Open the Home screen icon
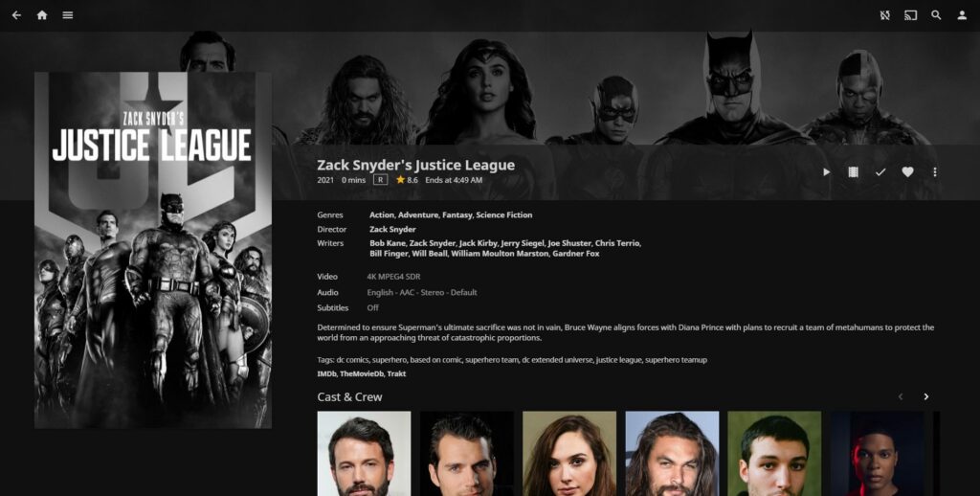The height and width of the screenshot is (496, 980). 42,15
